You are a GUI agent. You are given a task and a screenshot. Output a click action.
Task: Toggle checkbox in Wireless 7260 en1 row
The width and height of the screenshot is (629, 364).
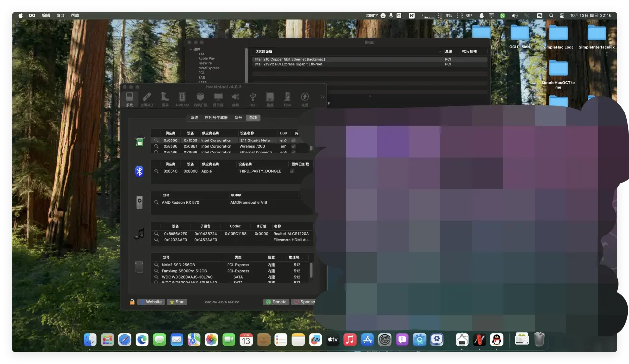click(x=294, y=146)
